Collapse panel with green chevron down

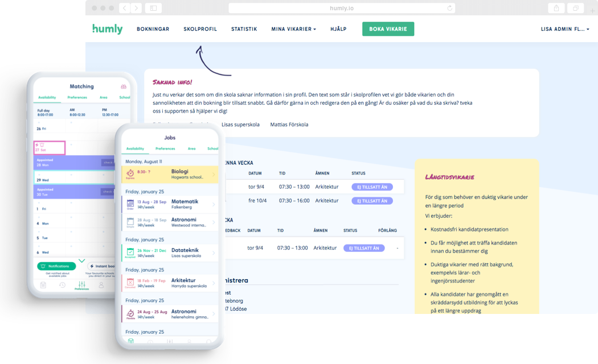click(x=81, y=261)
